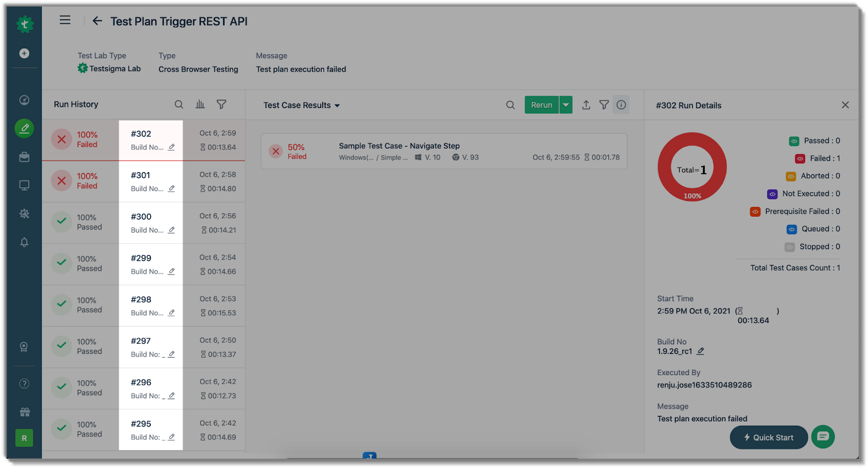The width and height of the screenshot is (868, 468).
Task: Select the pencil test development sidebar icon
Action: [24, 128]
